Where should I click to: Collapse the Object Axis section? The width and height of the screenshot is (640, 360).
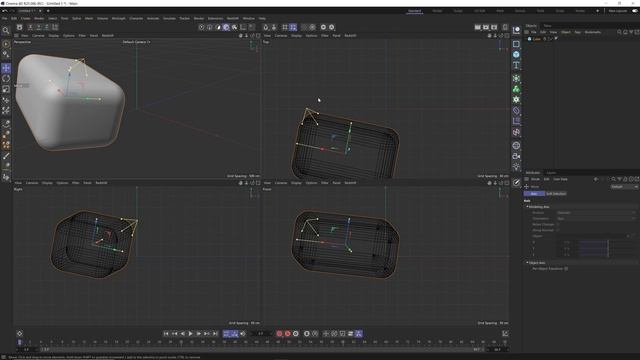click(536, 262)
